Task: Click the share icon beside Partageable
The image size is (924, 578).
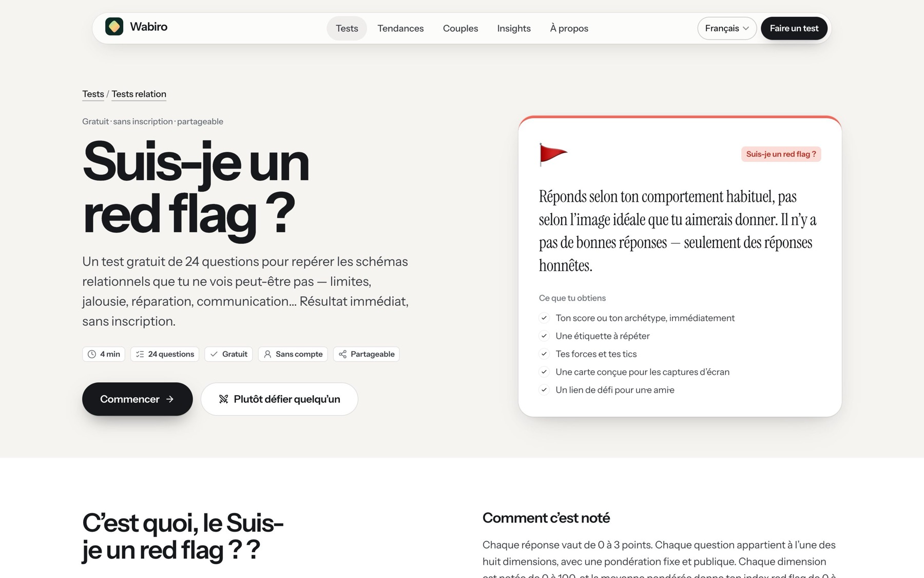Action: click(x=342, y=354)
